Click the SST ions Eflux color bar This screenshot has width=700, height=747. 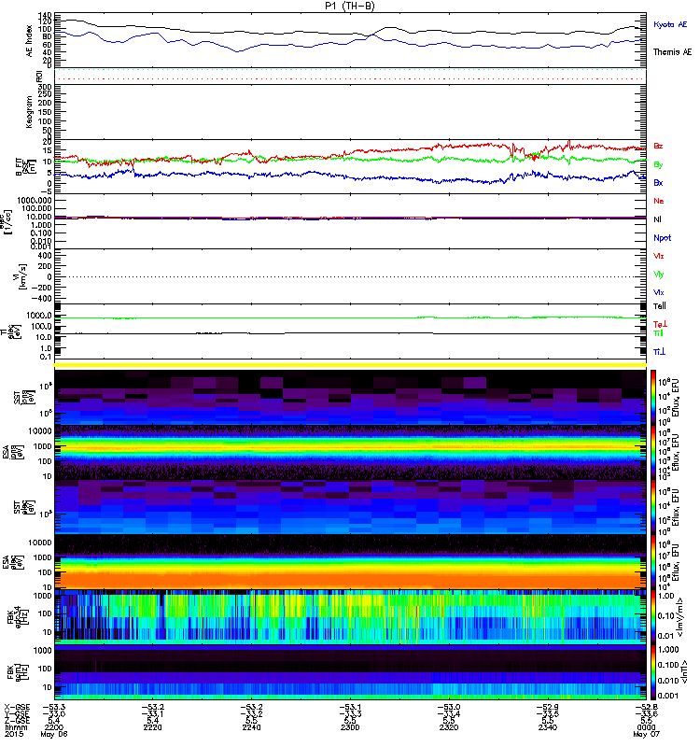click(x=653, y=398)
